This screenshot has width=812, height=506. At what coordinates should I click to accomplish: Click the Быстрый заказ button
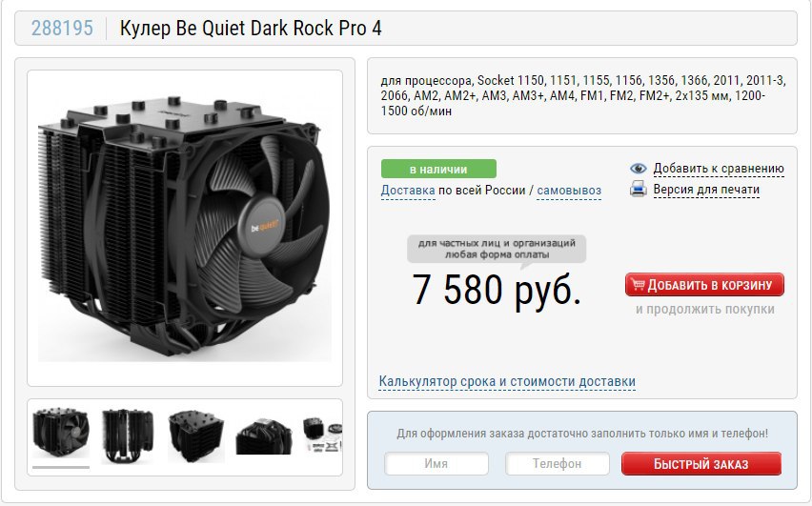(x=701, y=463)
